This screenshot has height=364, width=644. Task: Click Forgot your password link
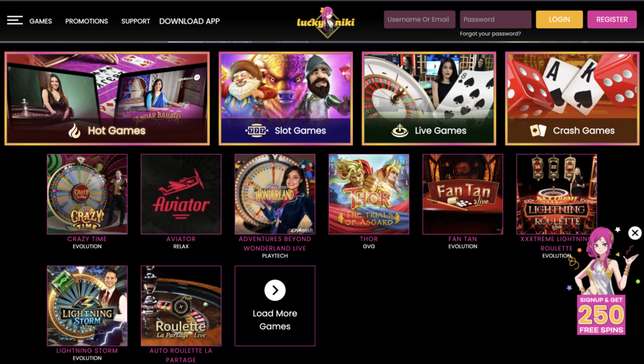(491, 34)
